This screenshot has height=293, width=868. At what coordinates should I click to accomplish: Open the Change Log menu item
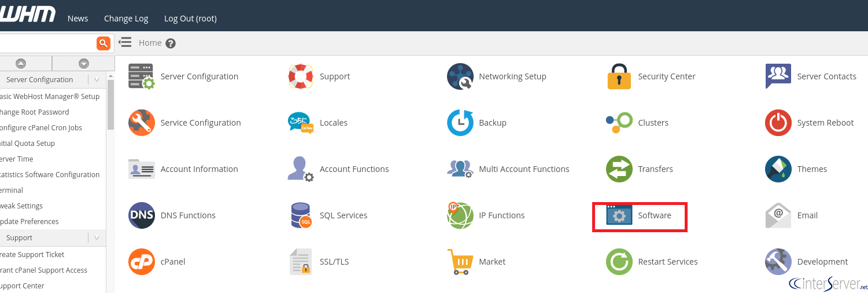pos(126,19)
